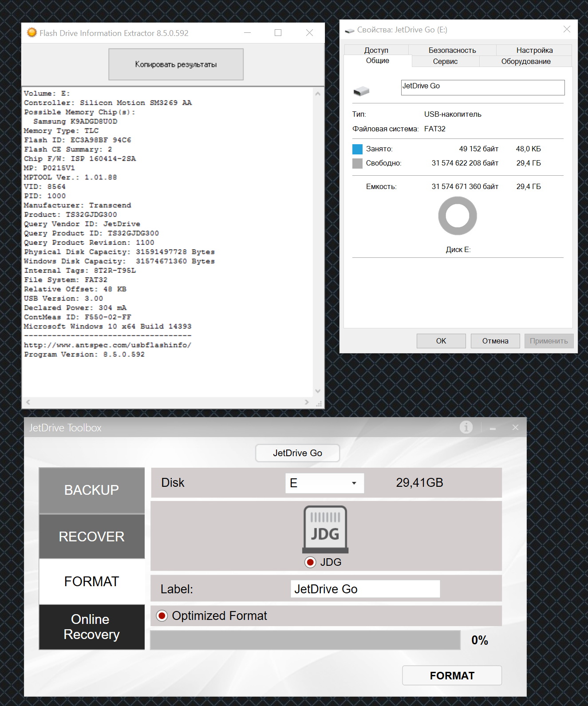
Task: Close the Properties JetDrive Go dialog
Action: coord(567,29)
